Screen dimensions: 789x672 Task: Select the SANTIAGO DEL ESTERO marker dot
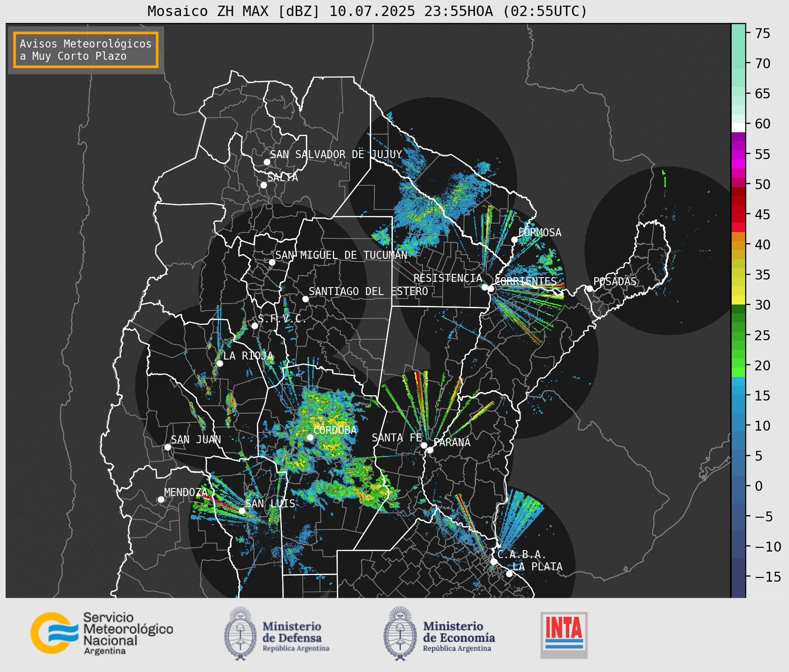tap(305, 299)
